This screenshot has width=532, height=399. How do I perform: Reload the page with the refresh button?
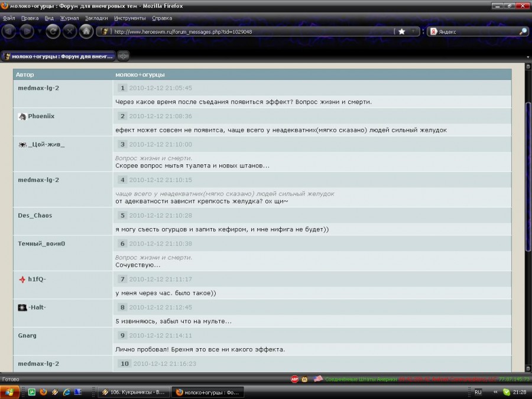click(x=53, y=31)
